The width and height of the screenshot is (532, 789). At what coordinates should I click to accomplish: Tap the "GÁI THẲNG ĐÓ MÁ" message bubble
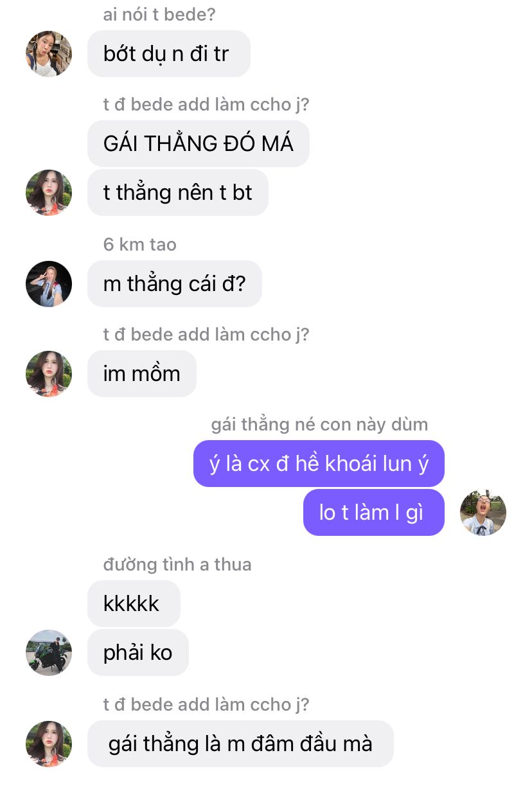tap(198, 143)
